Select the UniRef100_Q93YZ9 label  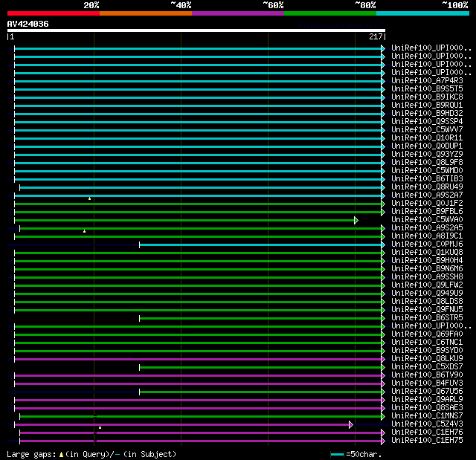pos(427,155)
